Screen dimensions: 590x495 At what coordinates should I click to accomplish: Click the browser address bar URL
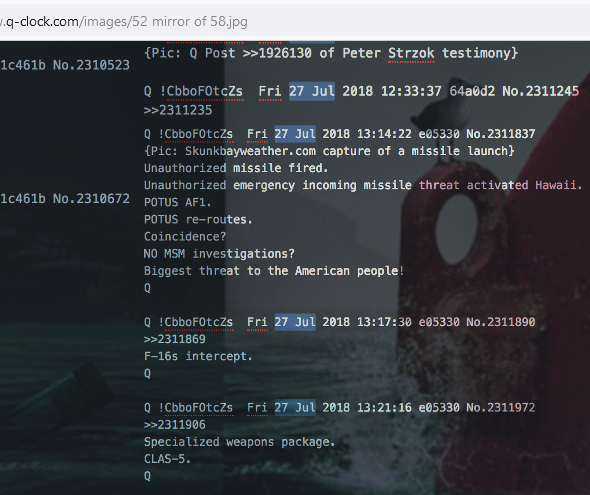point(124,21)
